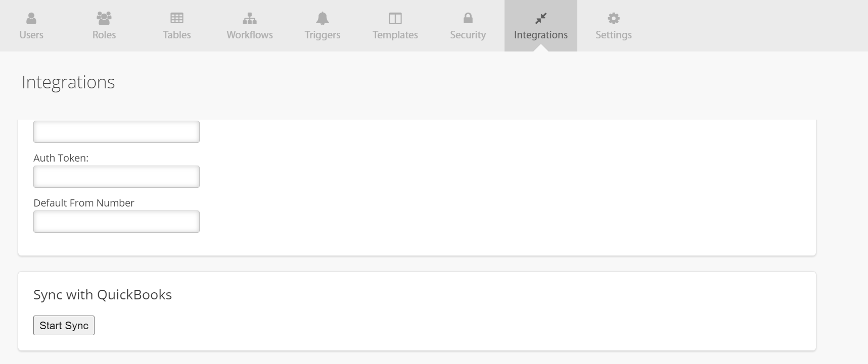Viewport: 868px width, 364px height.
Task: Click the Users person icon
Action: 31,19
